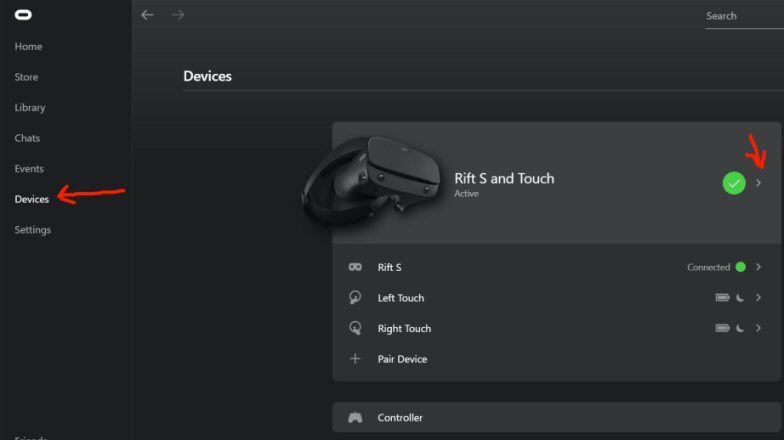Click the plus icon beside Pair Device
This screenshot has height=440, width=784.
355,358
